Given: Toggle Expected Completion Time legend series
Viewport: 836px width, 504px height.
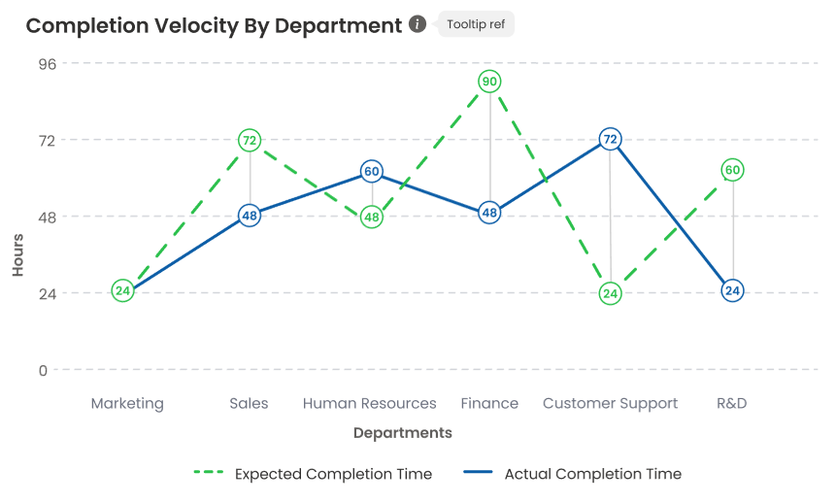Looking at the screenshot, I should (x=313, y=474).
